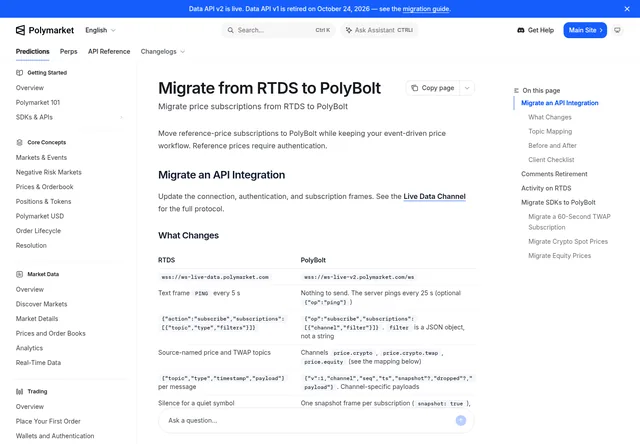Open Polymarket 101 page
The width and height of the screenshot is (640, 444).
click(38, 102)
